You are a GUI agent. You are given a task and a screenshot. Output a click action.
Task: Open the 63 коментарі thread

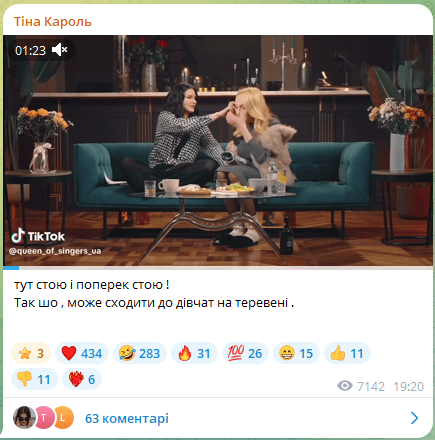click(127, 418)
